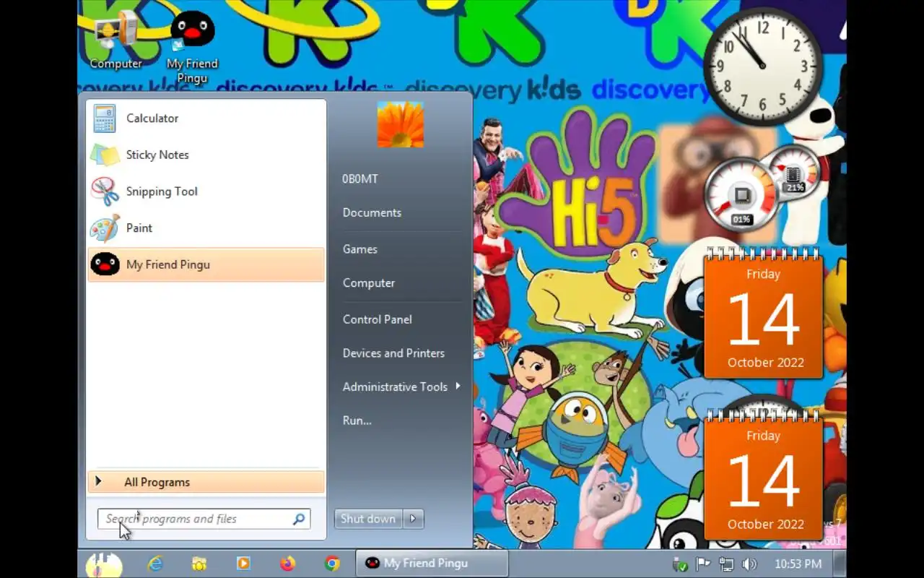The width and height of the screenshot is (924, 578).
Task: Select the My Friend Pingu desktop shortcut
Action: point(192,48)
